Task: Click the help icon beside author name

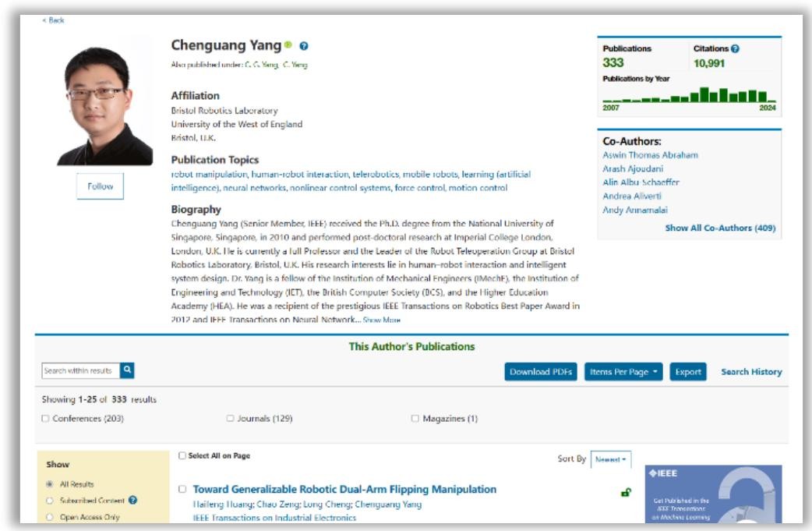Action: (x=304, y=47)
